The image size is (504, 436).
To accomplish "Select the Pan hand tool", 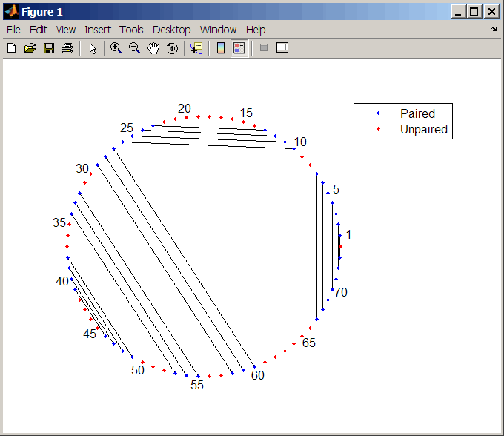I will click(153, 48).
